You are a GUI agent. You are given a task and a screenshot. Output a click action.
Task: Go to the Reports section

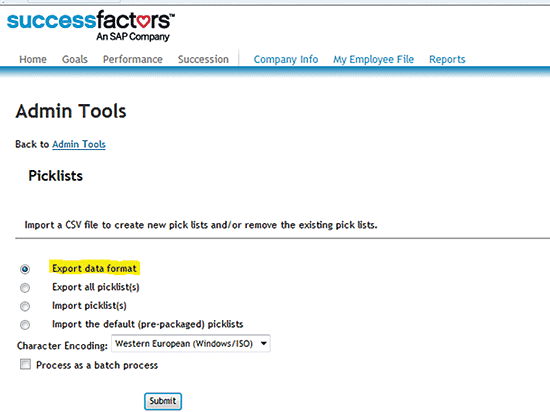click(447, 59)
